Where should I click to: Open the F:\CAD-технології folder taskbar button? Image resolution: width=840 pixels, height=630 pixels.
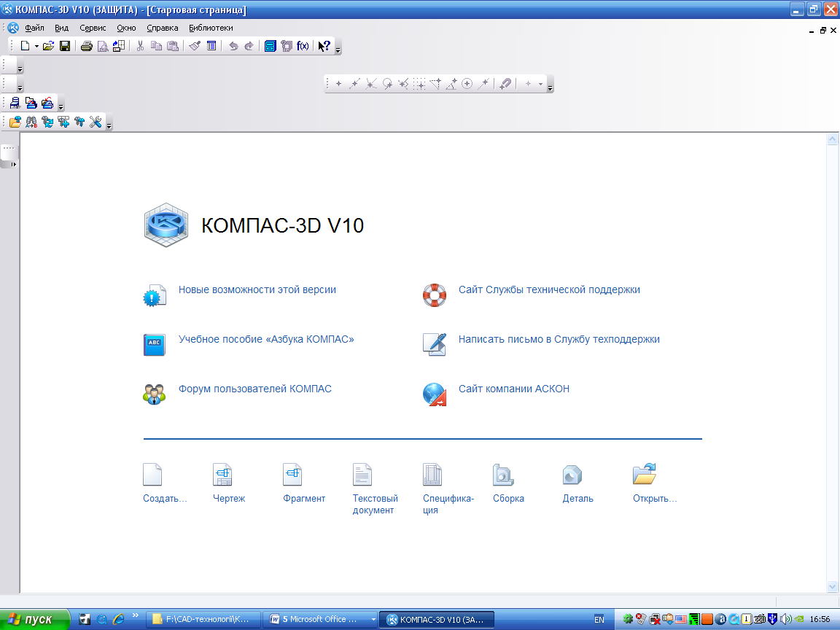203,619
